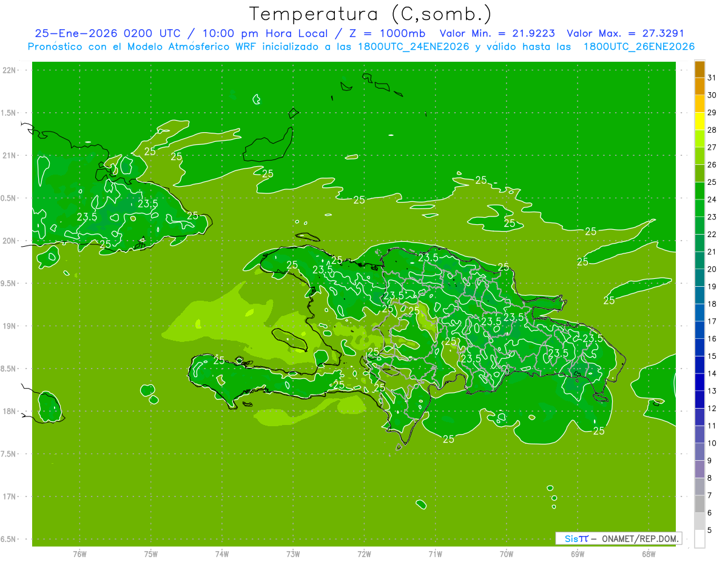Click the "8" label on the color scale
728x562 pixels.
(710, 478)
